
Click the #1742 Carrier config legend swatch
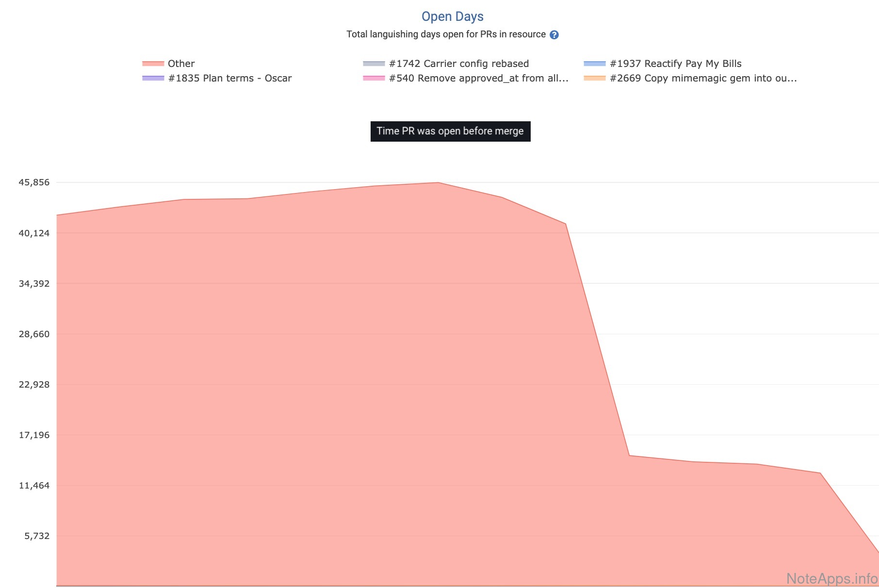pos(374,64)
